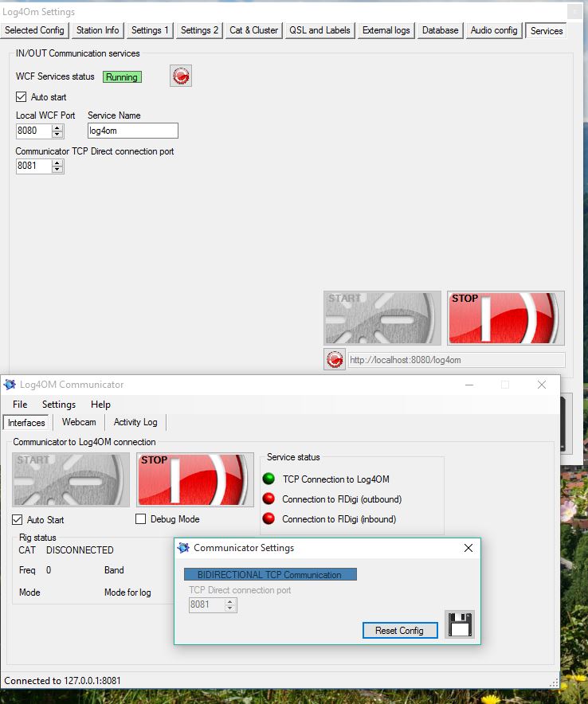
Task: Increase Communicator TCP Direct connection port
Action: pos(57,163)
